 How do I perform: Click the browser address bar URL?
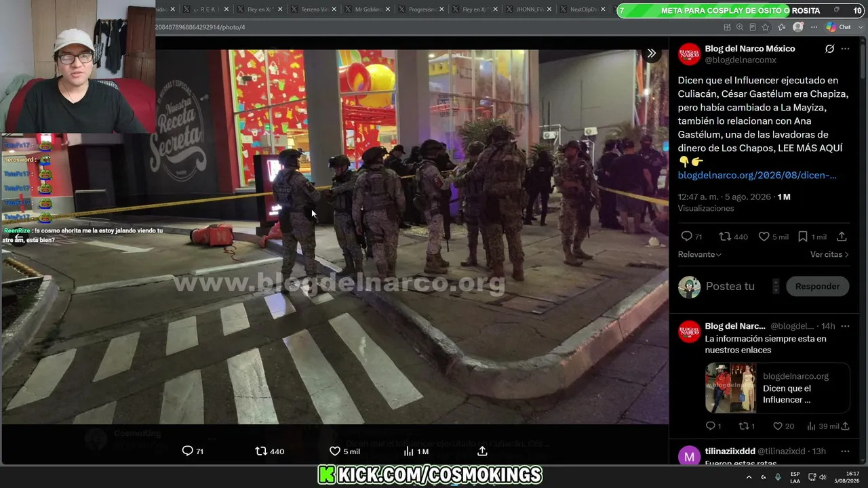pos(200,27)
